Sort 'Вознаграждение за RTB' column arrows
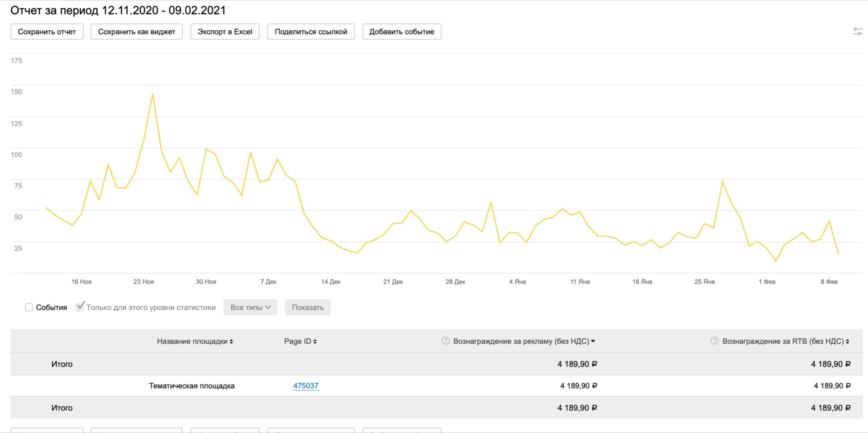 848,341
